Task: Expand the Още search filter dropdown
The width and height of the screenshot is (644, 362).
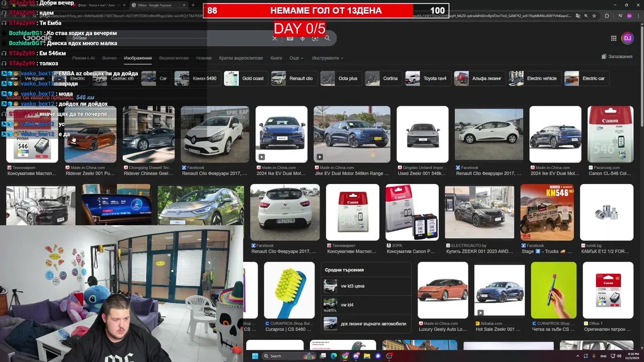Action: click(296, 58)
